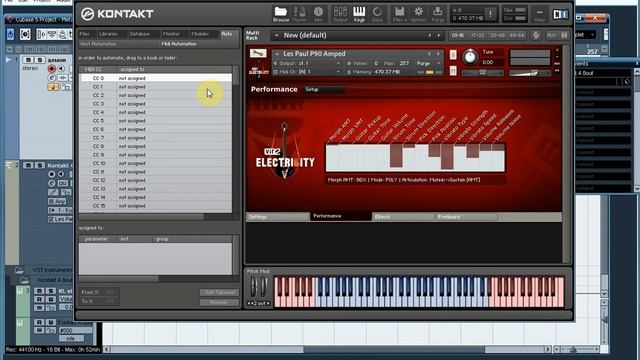
Task: Click the View minimize icon in Kontakt
Action: pyautogui.click(x=540, y=13)
